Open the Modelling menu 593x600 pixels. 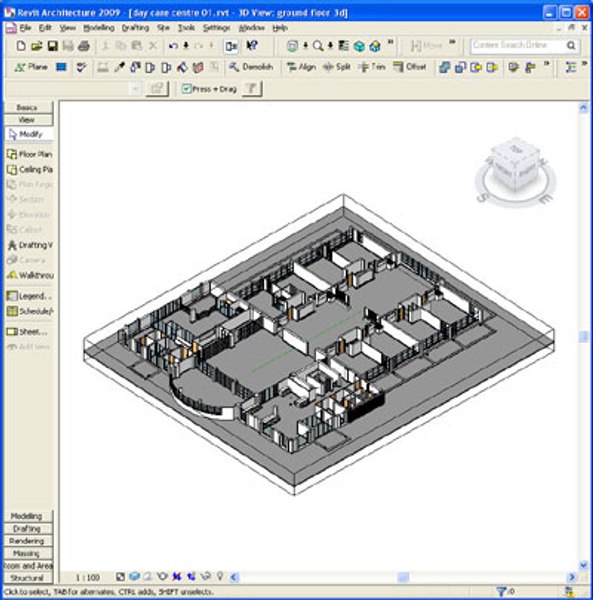[x=99, y=28]
